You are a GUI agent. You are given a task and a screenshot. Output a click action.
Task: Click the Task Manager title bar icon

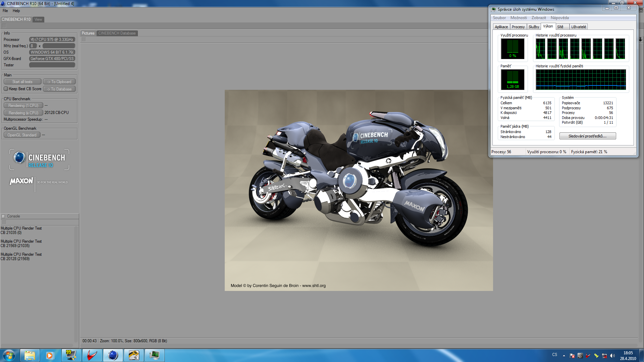(x=494, y=9)
